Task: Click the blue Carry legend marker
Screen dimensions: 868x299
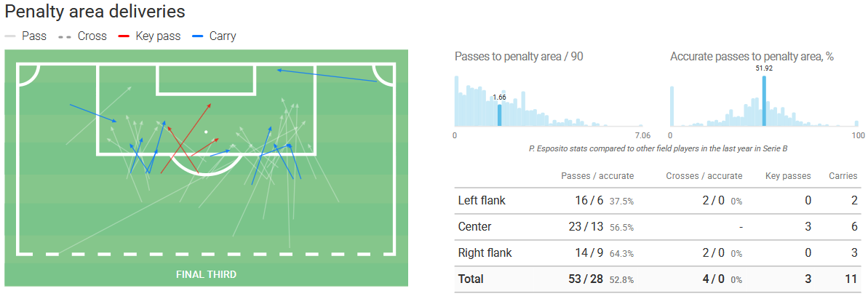Action: [197, 36]
